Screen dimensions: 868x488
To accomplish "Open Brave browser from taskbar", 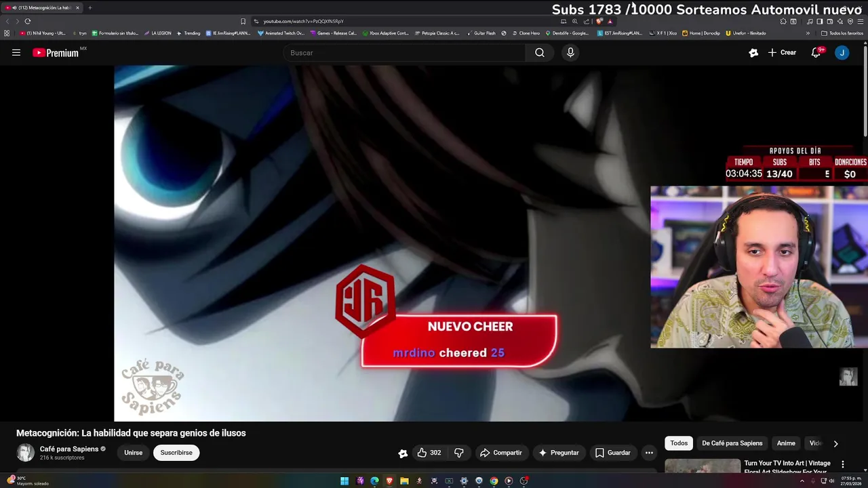I will click(389, 481).
